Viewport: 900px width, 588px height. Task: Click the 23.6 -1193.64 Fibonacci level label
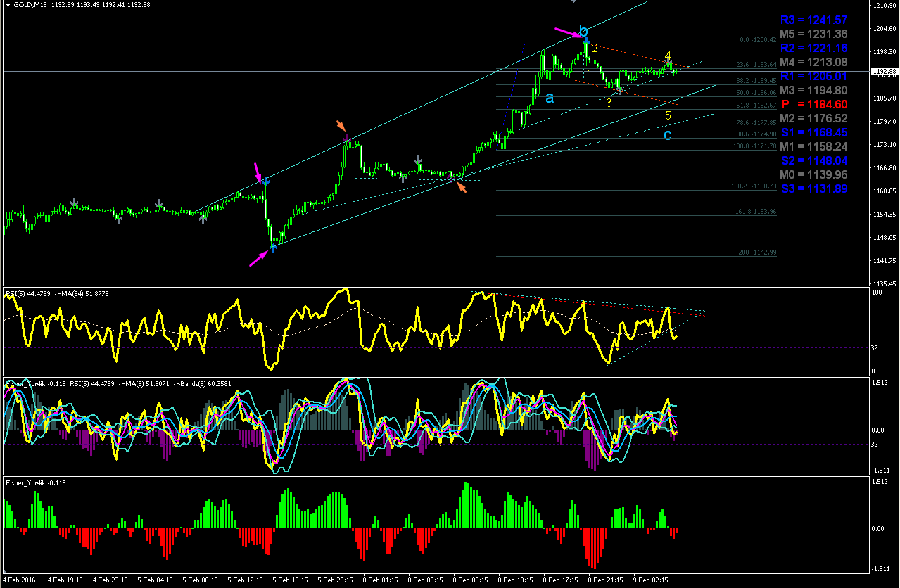[756, 65]
